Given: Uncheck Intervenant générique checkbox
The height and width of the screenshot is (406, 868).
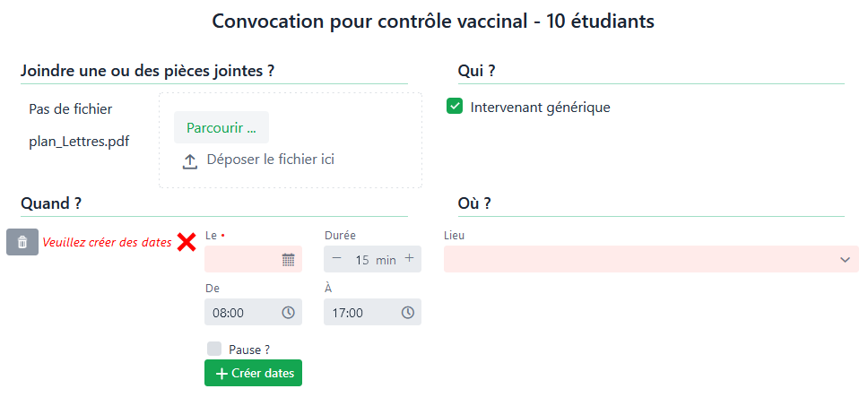Looking at the screenshot, I should (x=455, y=108).
